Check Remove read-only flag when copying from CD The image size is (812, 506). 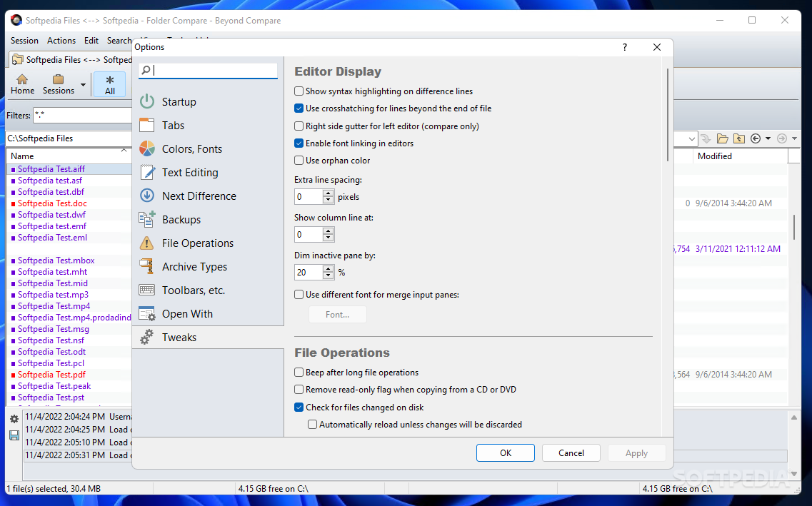(x=299, y=390)
